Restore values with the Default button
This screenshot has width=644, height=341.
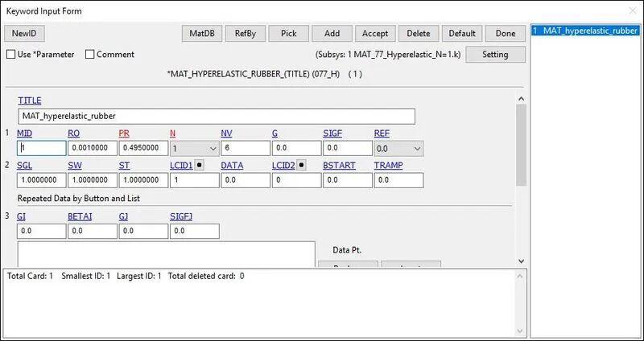[462, 34]
